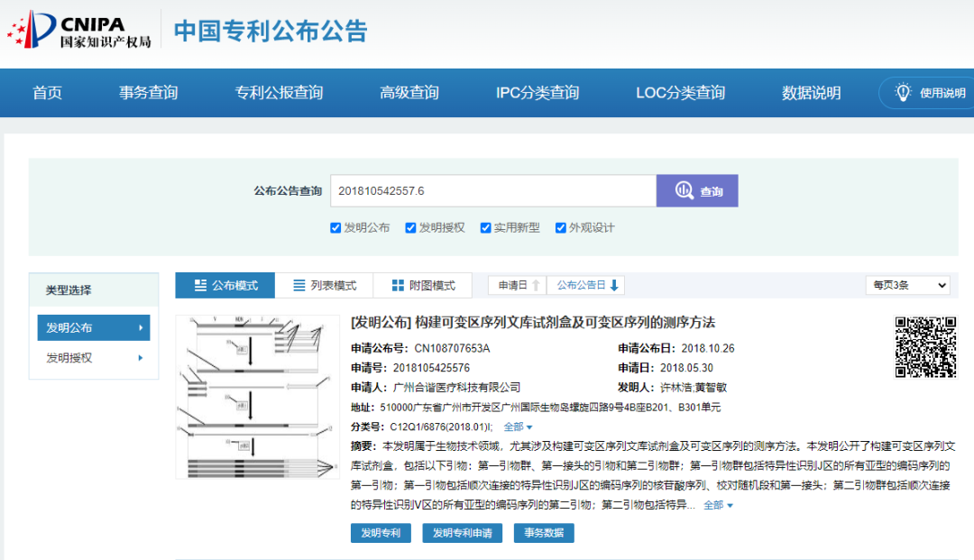Switch to 列表模式 list view icon

299,285
